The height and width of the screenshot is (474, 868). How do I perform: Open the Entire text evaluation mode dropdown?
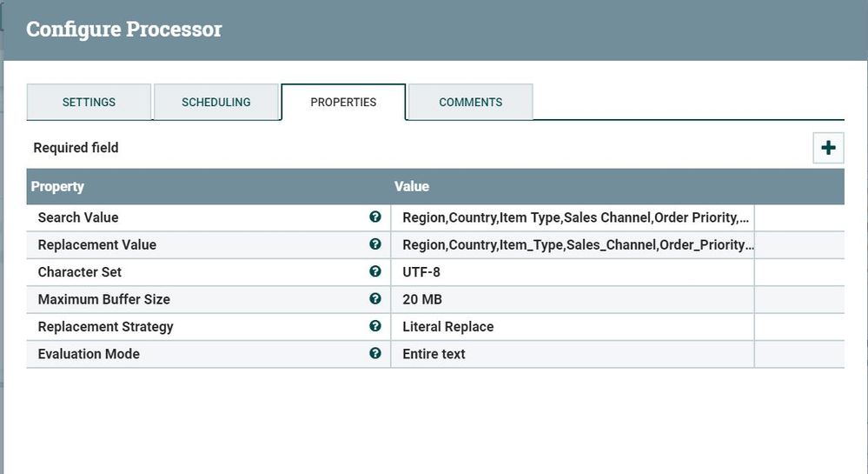573,354
